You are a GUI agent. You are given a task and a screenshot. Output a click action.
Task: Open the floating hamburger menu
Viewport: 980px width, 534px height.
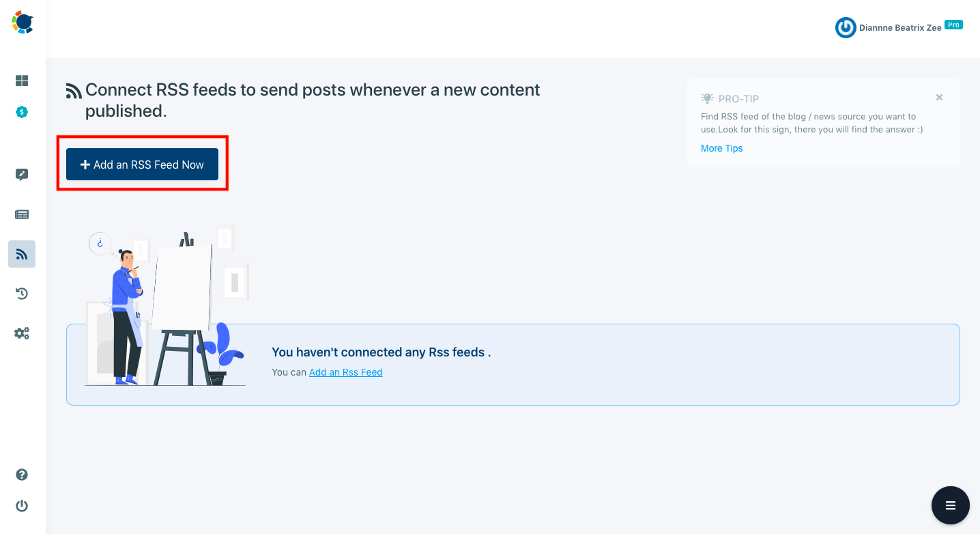(x=950, y=505)
